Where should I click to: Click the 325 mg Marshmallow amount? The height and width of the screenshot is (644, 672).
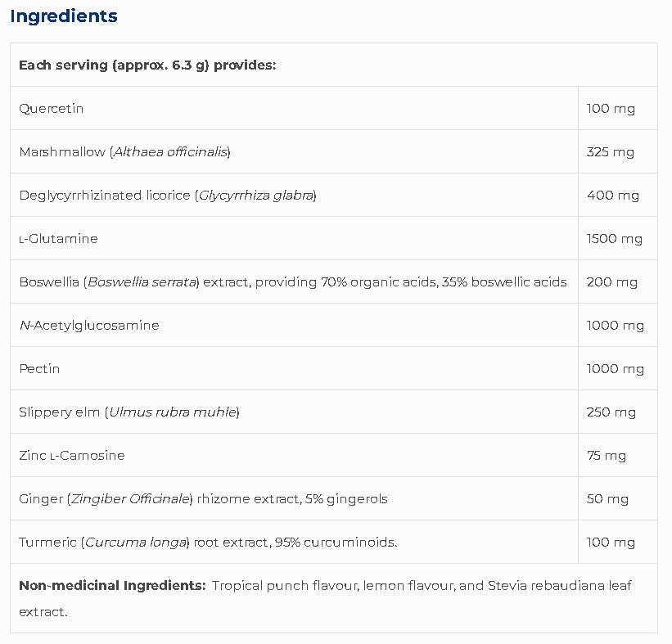[611, 152]
